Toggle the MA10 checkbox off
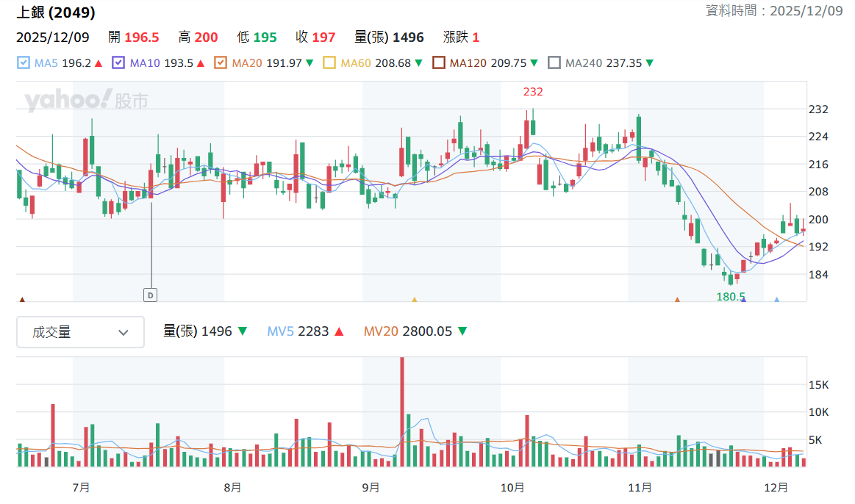The image size is (855, 504). tap(118, 62)
